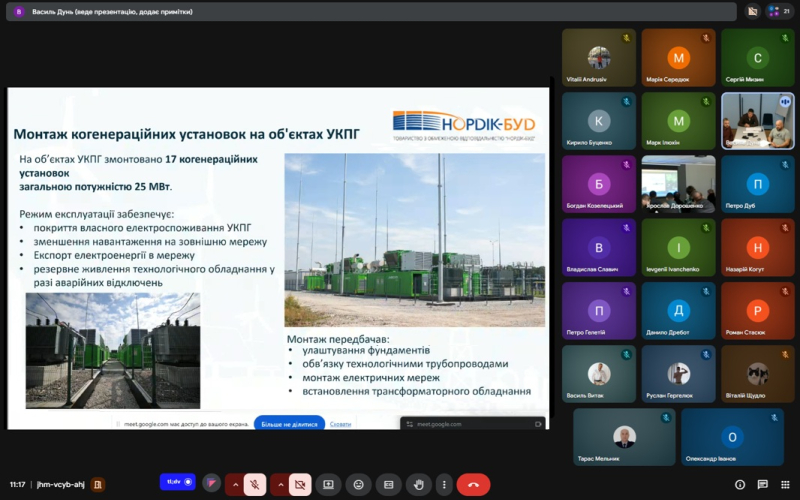The image size is (800, 500).
Task: Select Олександр Іванов participant tile
Action: pos(732,437)
